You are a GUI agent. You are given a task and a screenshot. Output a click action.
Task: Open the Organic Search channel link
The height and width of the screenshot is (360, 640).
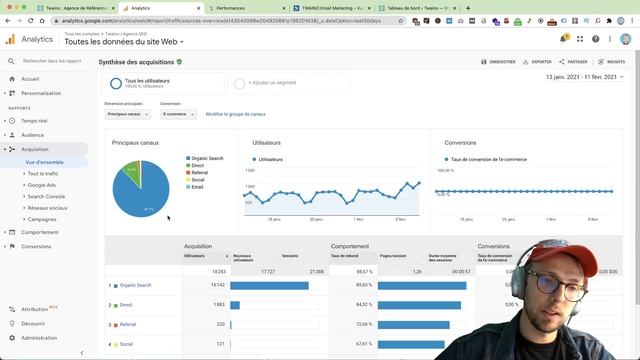(x=136, y=285)
